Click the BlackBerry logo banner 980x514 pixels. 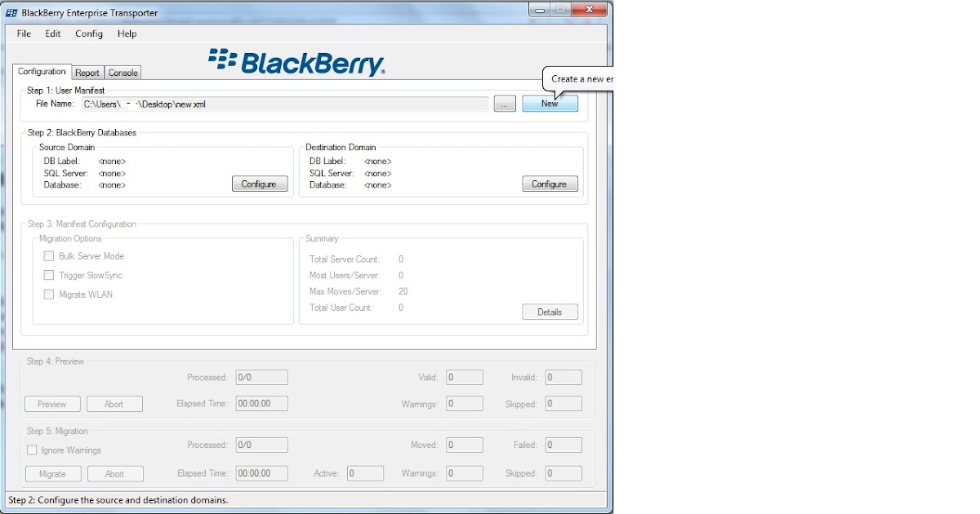click(x=296, y=62)
